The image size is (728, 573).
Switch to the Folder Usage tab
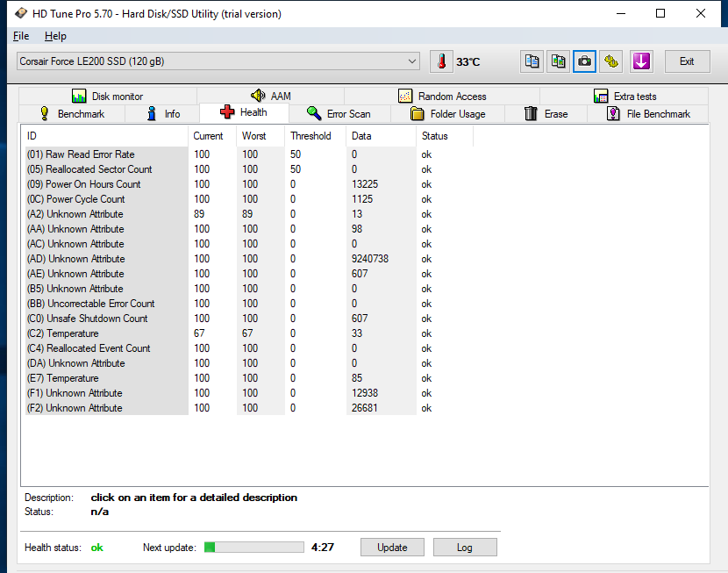tap(448, 114)
